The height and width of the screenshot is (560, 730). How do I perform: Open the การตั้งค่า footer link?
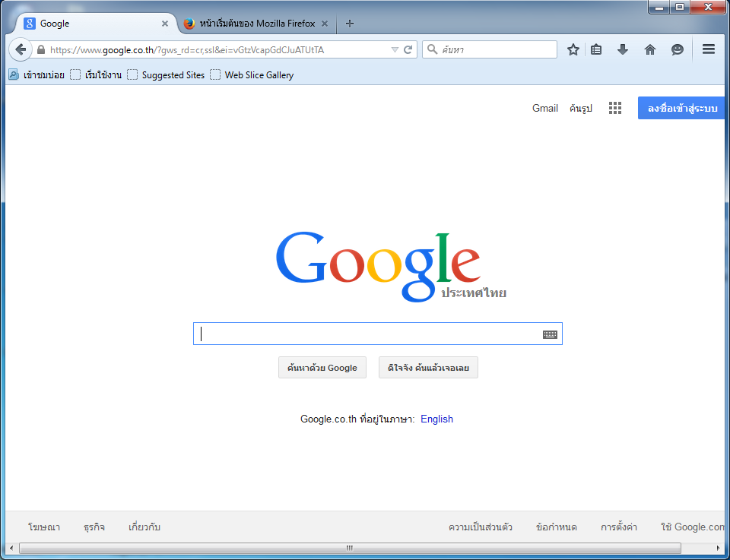point(619,527)
